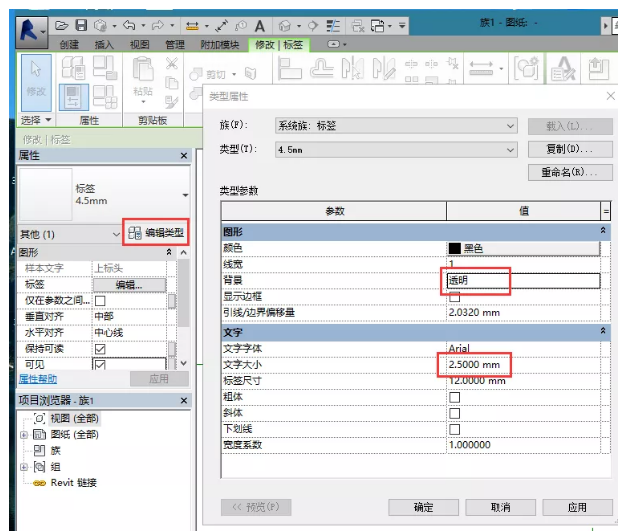Viewport: 628px width, 531px height.
Task: Click the 应用 Apply button in Type Properties dialog
Action: coord(578,507)
